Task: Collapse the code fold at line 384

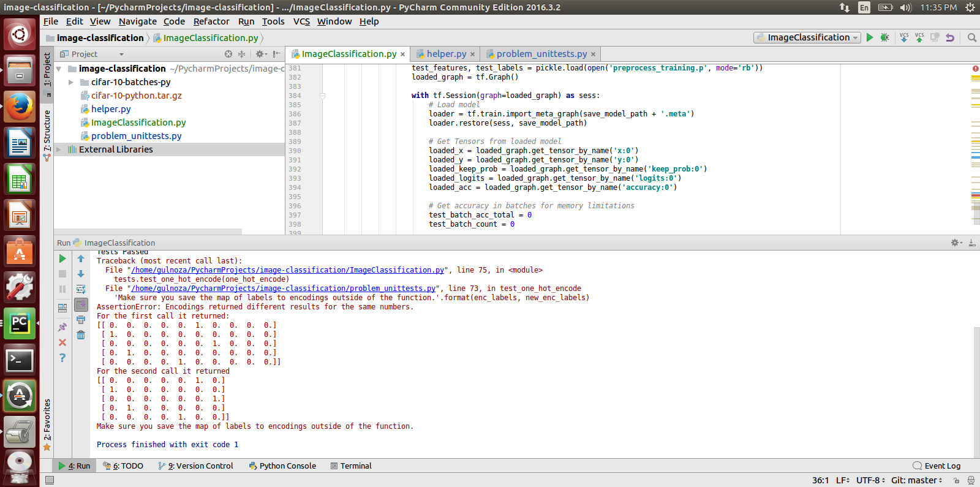Action: coord(322,96)
